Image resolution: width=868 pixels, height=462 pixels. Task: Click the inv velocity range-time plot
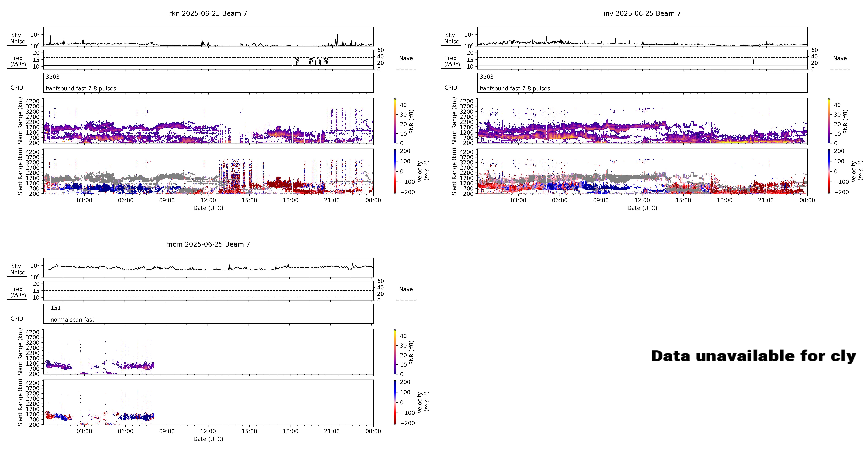point(642,171)
